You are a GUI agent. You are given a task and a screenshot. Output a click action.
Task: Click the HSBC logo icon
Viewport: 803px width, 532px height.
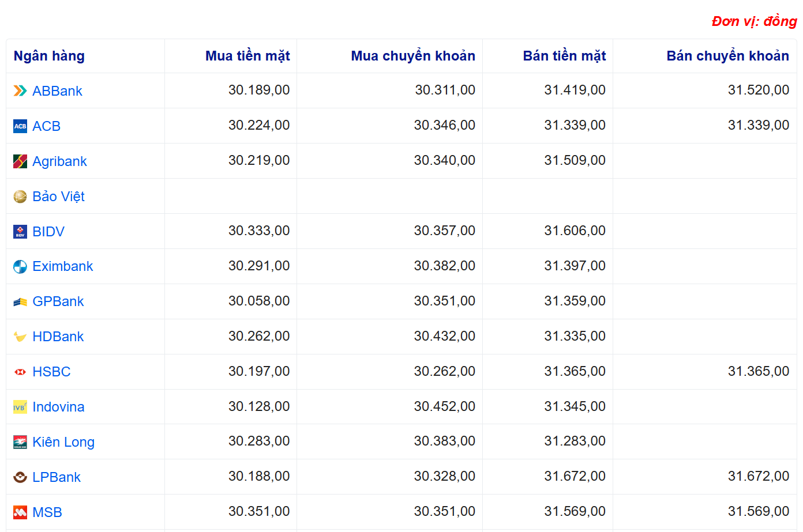(x=20, y=372)
